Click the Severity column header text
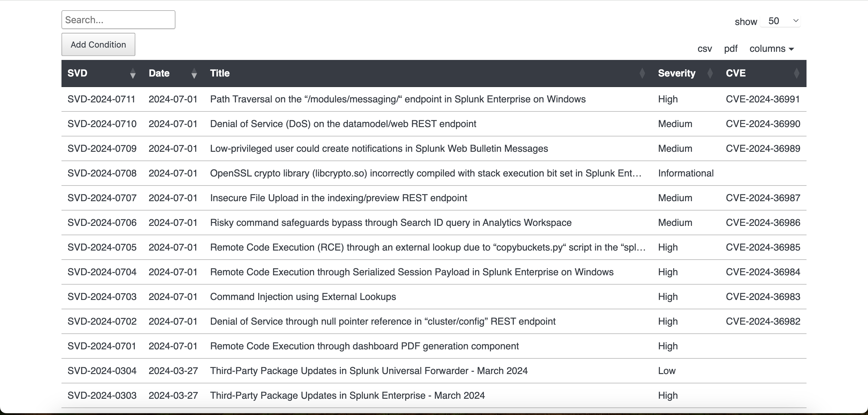Viewport: 868px width, 415px height. coord(676,73)
